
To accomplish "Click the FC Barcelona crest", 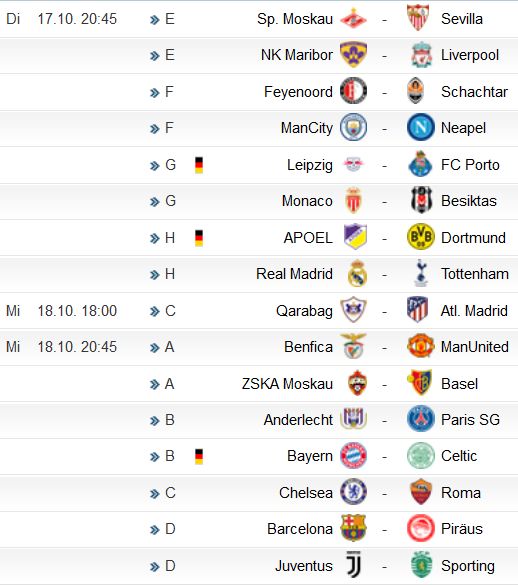I will coord(353,528).
